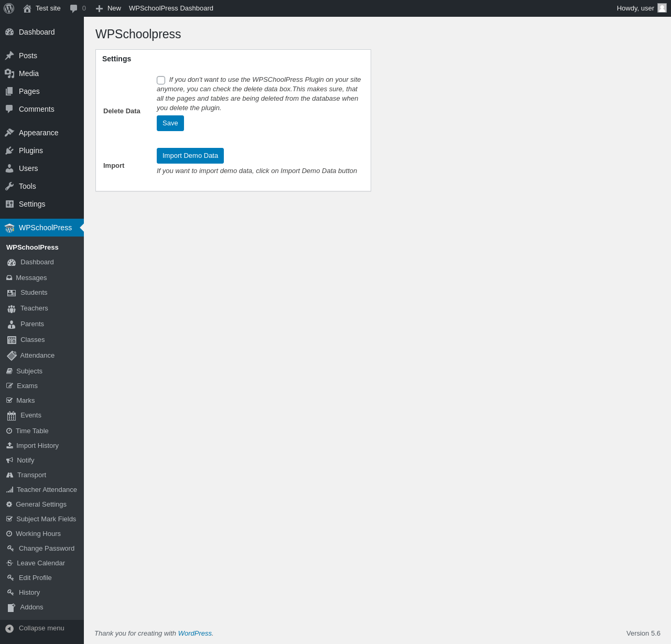Viewport: 671px width, 644px height.
Task: Click the Parents businessman icon
Action: coord(12,324)
